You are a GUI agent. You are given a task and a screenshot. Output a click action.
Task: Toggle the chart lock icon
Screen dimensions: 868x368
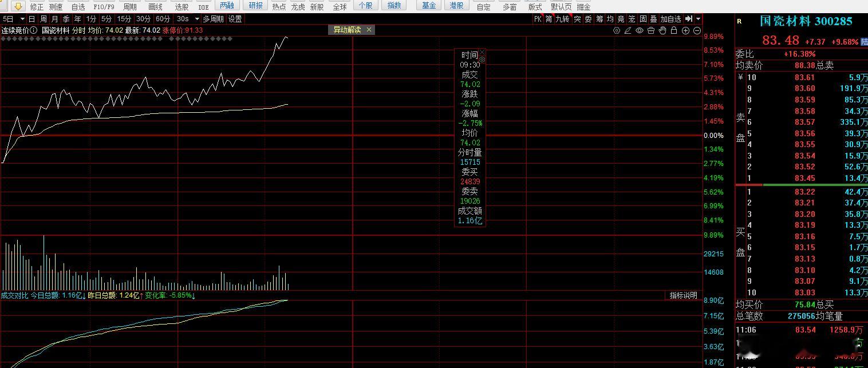click(x=674, y=30)
